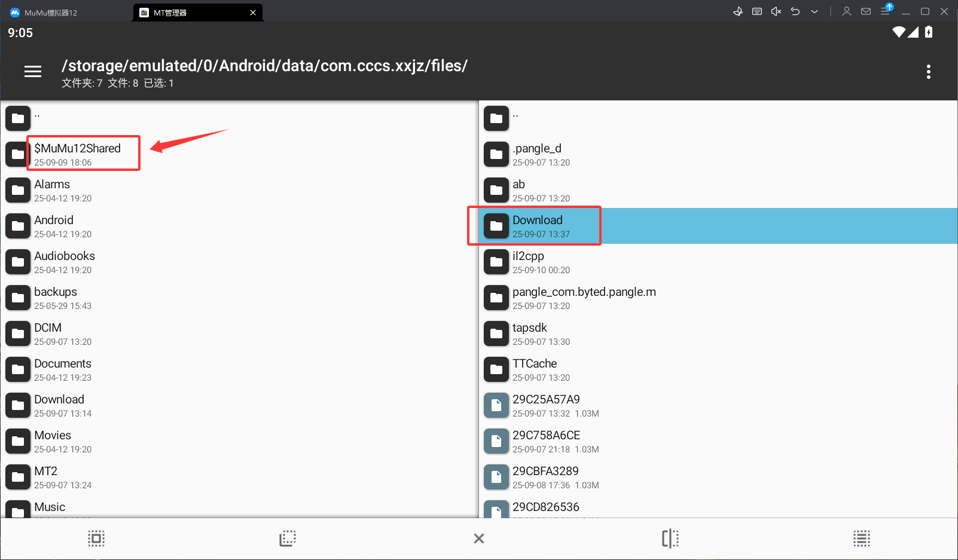Click the ab folder icon
The height and width of the screenshot is (560, 958).
pos(496,190)
